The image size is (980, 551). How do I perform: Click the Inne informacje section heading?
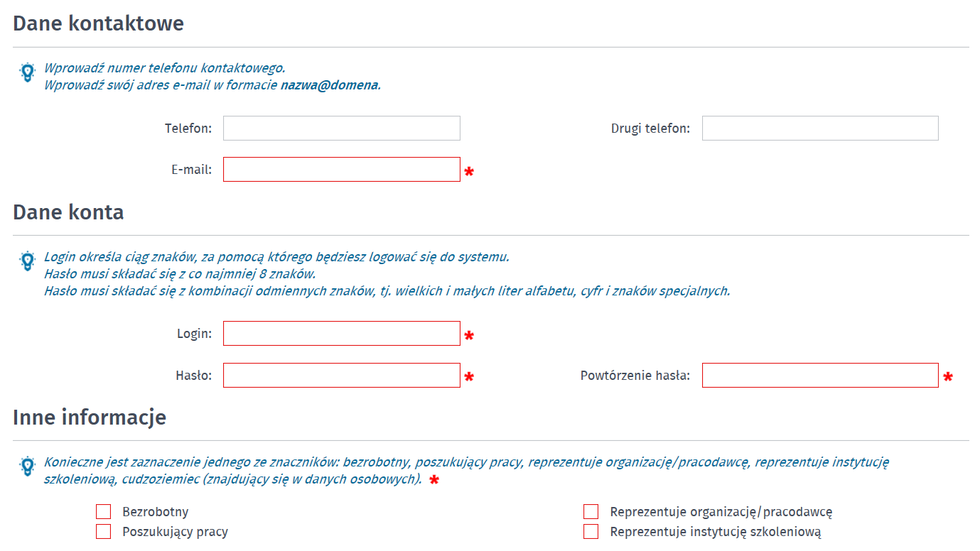click(x=90, y=417)
